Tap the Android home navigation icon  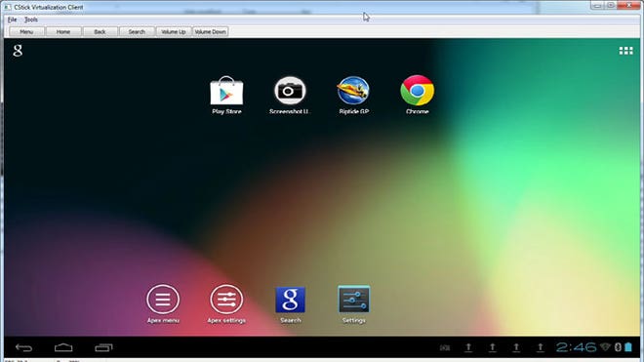click(x=63, y=347)
